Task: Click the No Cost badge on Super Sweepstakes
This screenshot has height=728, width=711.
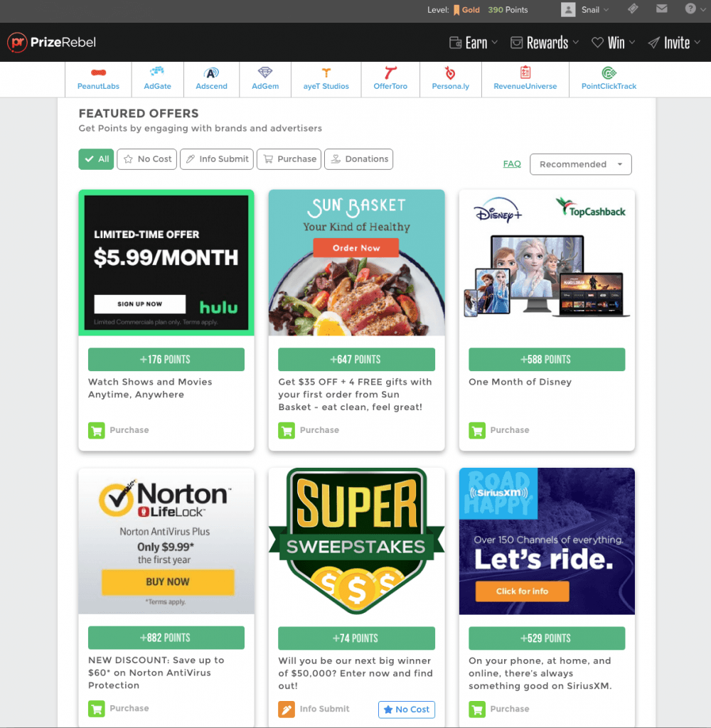Action: pyautogui.click(x=407, y=710)
